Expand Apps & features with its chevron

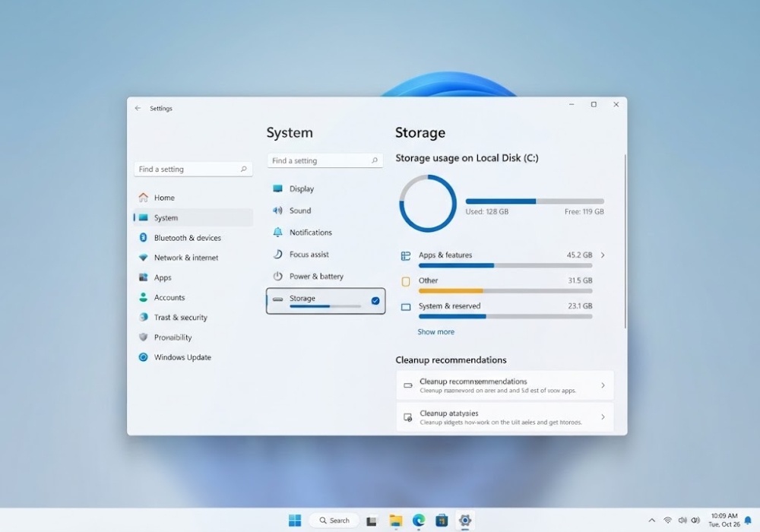(603, 255)
